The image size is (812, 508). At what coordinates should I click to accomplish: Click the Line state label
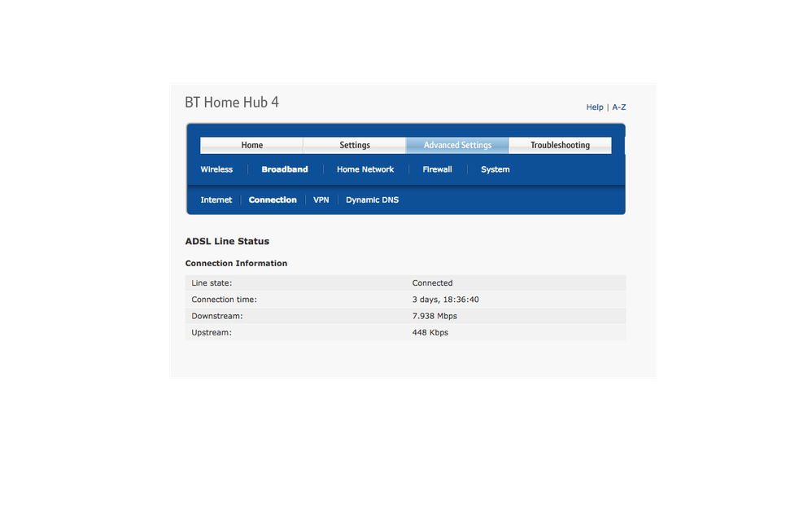(x=212, y=283)
